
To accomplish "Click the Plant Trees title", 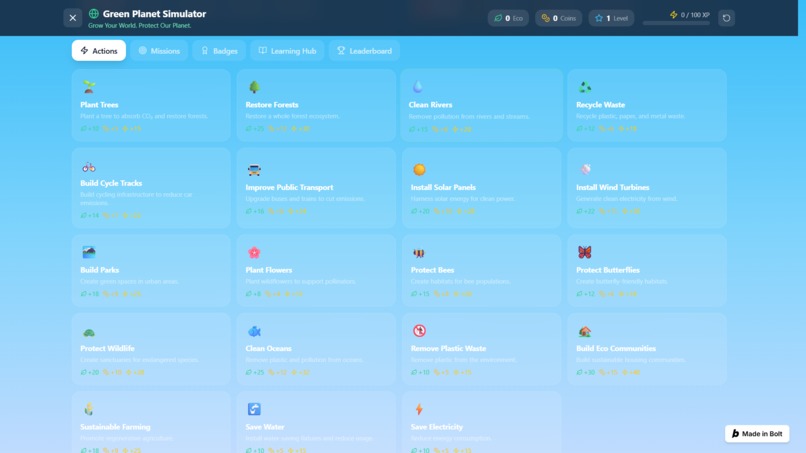I will [99, 104].
